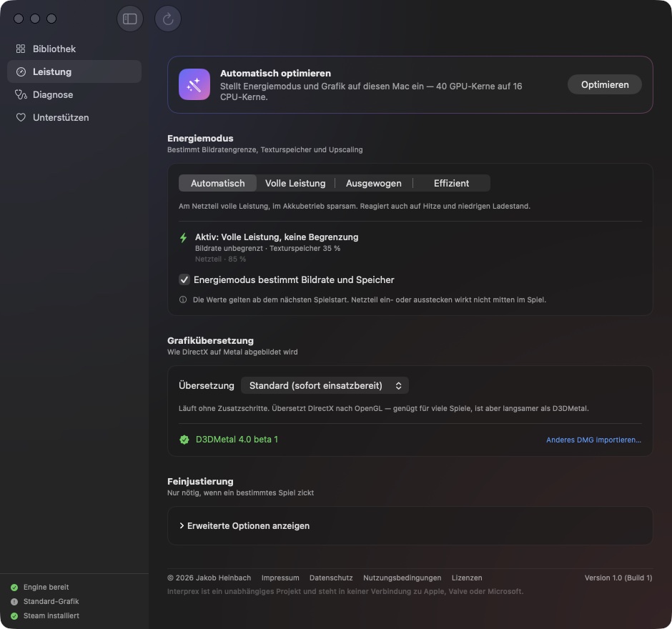Click the green D3DMetal verified badge icon
The width and height of the screenshot is (672, 629).
184,440
